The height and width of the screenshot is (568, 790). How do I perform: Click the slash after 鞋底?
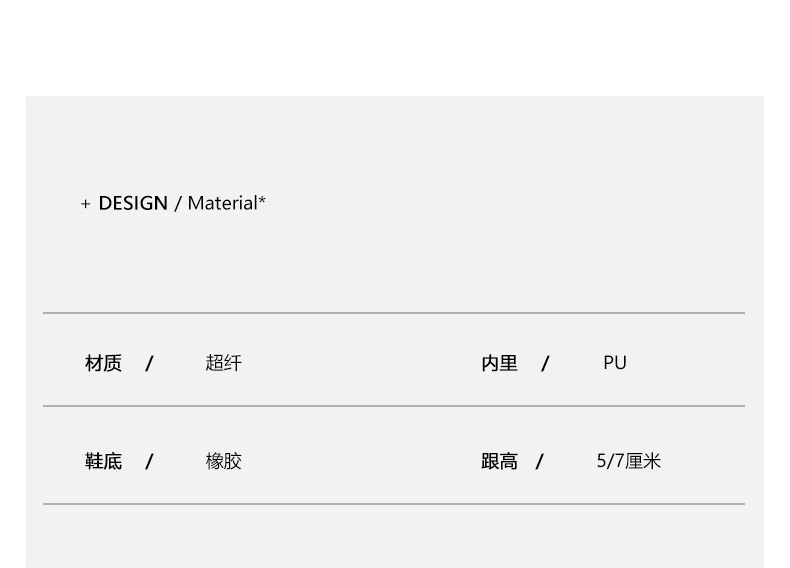pyautogui.click(x=149, y=461)
